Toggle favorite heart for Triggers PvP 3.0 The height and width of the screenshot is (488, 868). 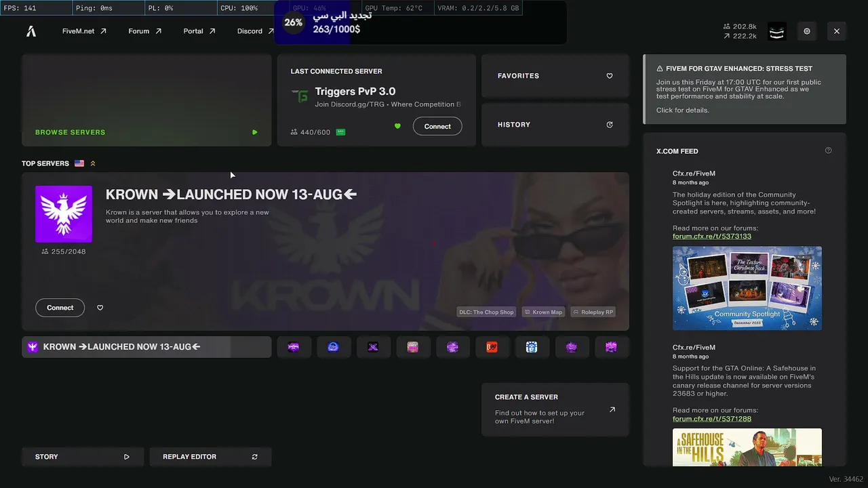[x=397, y=126]
